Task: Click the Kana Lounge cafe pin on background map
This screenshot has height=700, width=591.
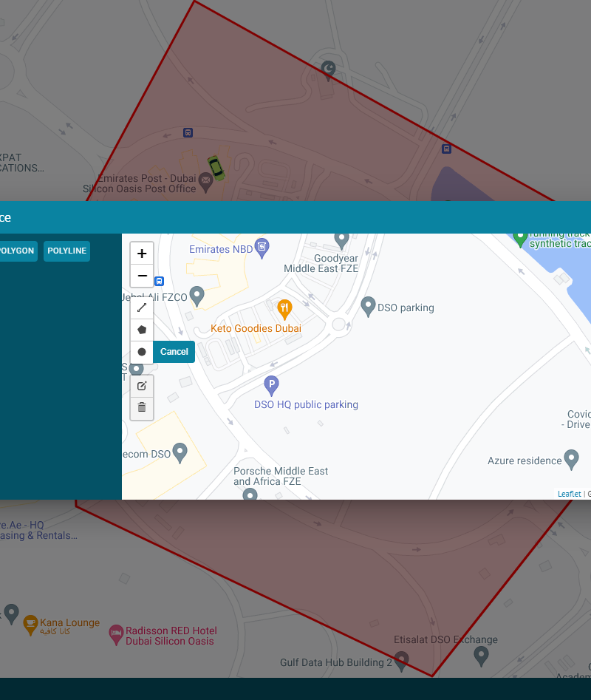Action: [x=30, y=625]
